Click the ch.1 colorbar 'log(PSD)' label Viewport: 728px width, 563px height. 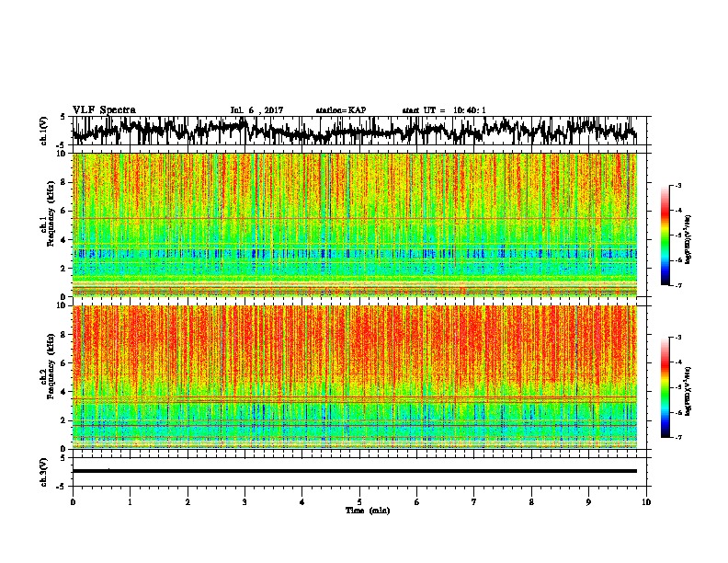688,240
